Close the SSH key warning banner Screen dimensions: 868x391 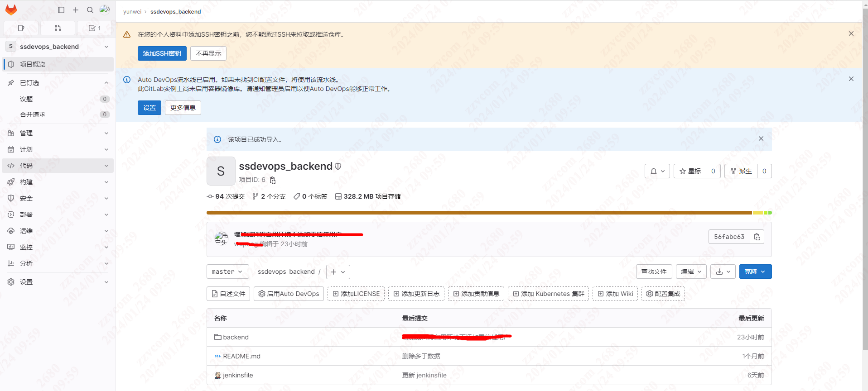pyautogui.click(x=851, y=33)
